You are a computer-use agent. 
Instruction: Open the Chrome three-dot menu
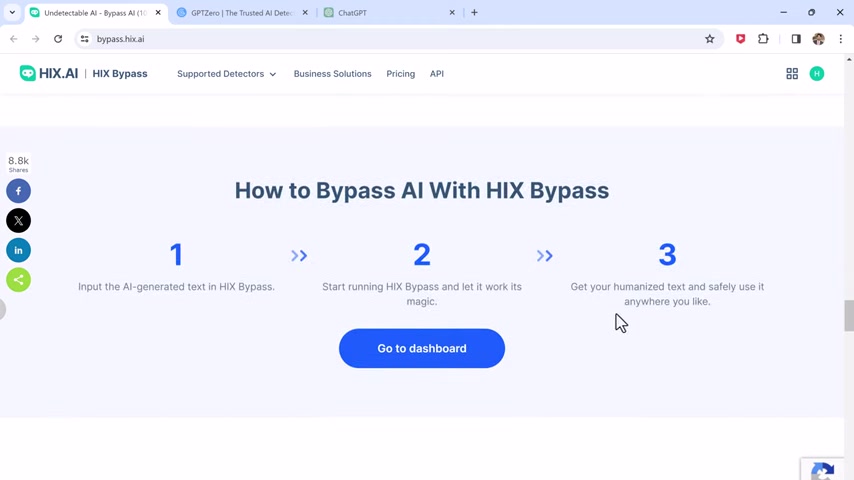pos(840,39)
